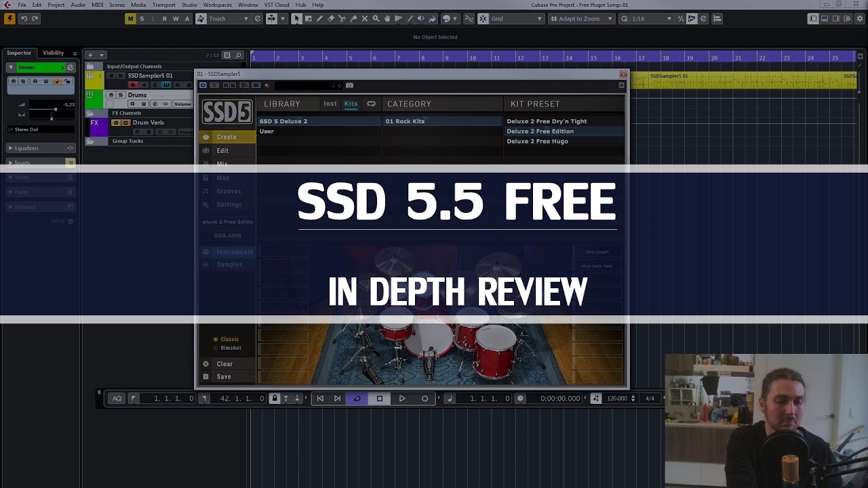
Task: Click the transport Stop button
Action: pyautogui.click(x=380, y=399)
